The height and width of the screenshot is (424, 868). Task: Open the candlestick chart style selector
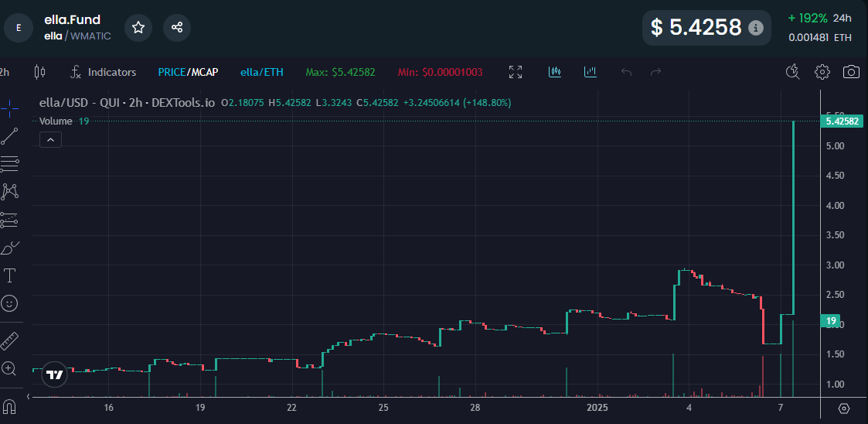point(40,72)
